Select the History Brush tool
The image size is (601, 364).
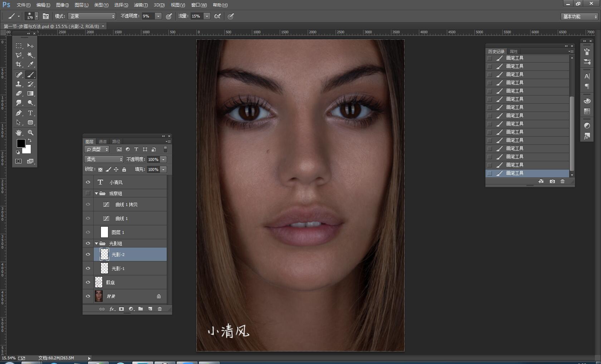click(31, 84)
